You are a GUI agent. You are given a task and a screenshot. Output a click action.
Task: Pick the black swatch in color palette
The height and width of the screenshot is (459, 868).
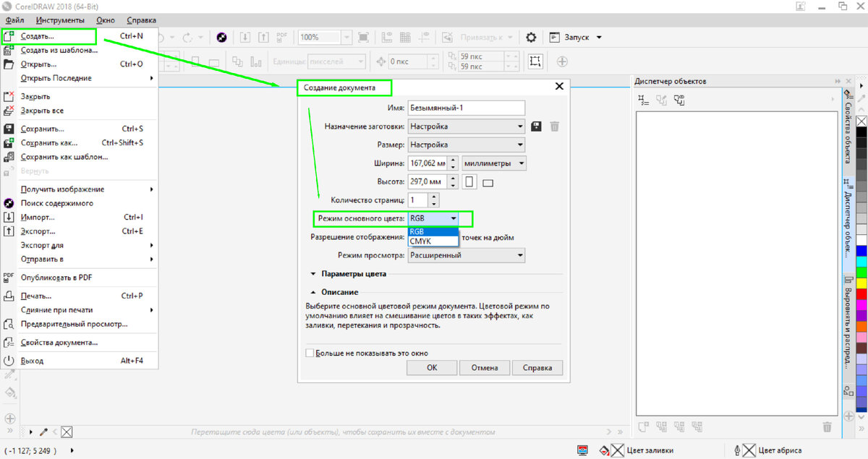861,132
